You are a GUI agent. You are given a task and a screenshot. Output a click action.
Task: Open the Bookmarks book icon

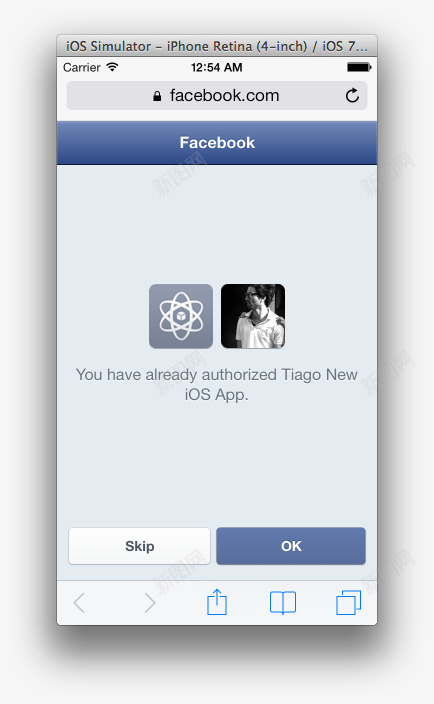point(283,603)
